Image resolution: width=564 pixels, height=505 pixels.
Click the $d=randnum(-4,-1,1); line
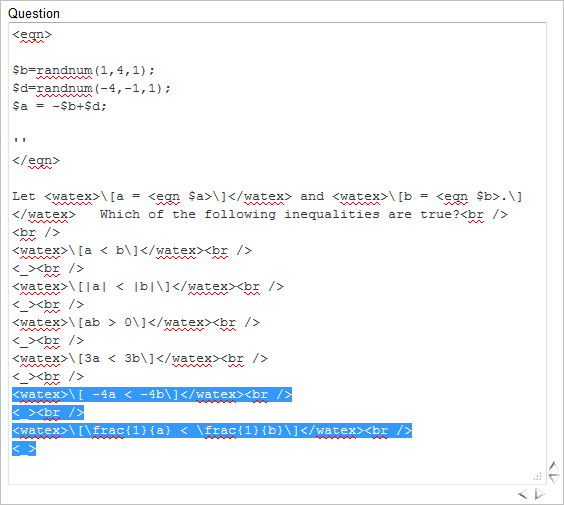91,88
